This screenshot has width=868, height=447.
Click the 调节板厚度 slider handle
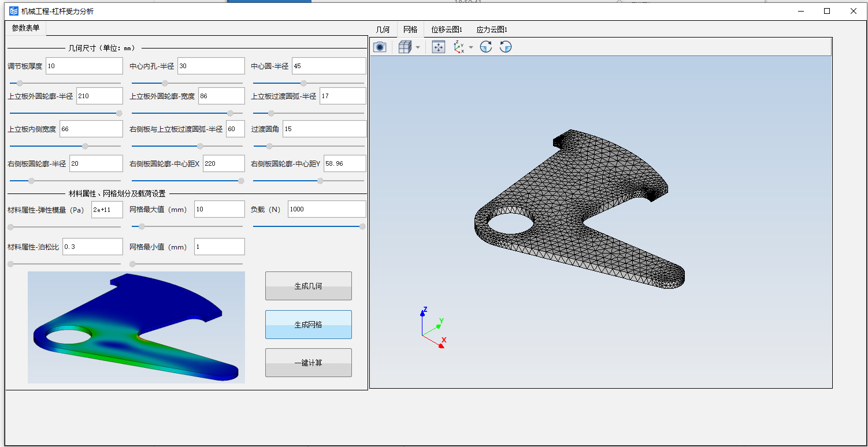click(20, 83)
